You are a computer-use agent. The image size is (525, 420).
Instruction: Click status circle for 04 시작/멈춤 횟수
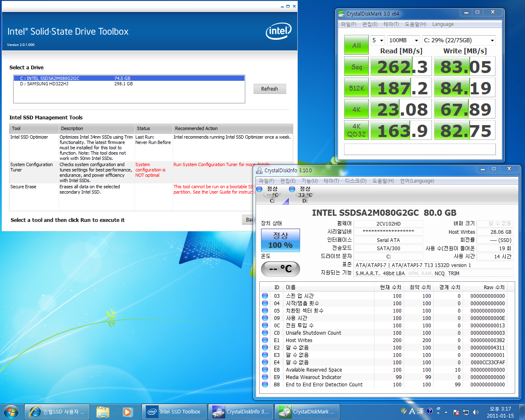click(x=265, y=303)
